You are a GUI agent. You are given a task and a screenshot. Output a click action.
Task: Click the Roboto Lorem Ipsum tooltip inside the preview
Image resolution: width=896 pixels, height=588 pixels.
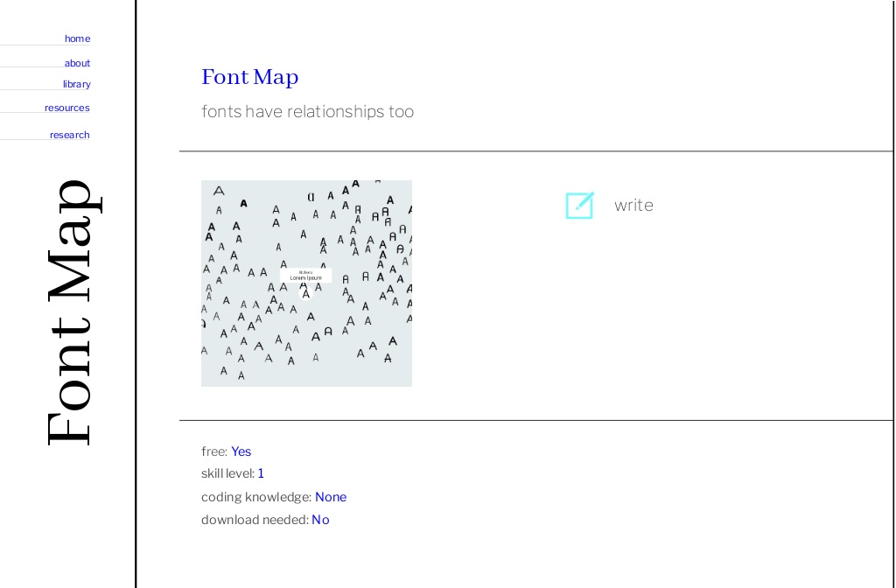(x=306, y=275)
